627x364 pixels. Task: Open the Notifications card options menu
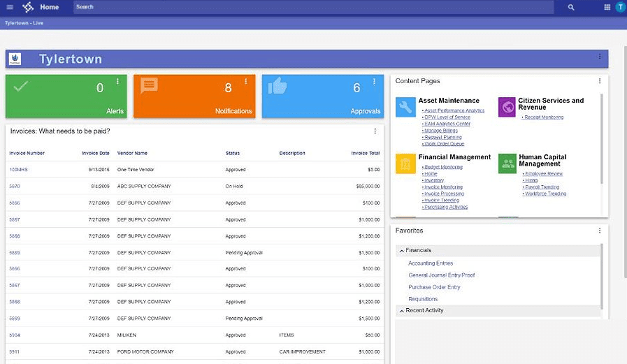tap(246, 82)
